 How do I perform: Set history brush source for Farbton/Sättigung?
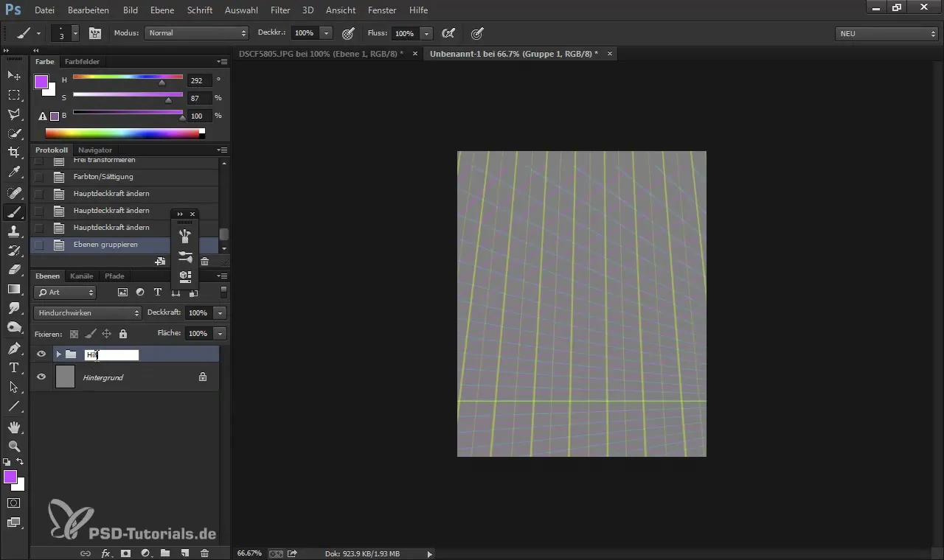(x=39, y=177)
